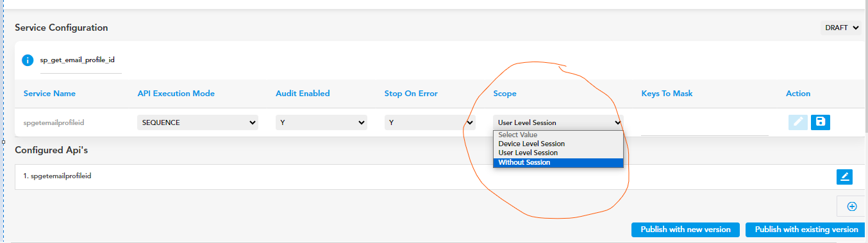This screenshot has width=868, height=243.
Task: Save the service row with floppy icon
Action: click(820, 122)
